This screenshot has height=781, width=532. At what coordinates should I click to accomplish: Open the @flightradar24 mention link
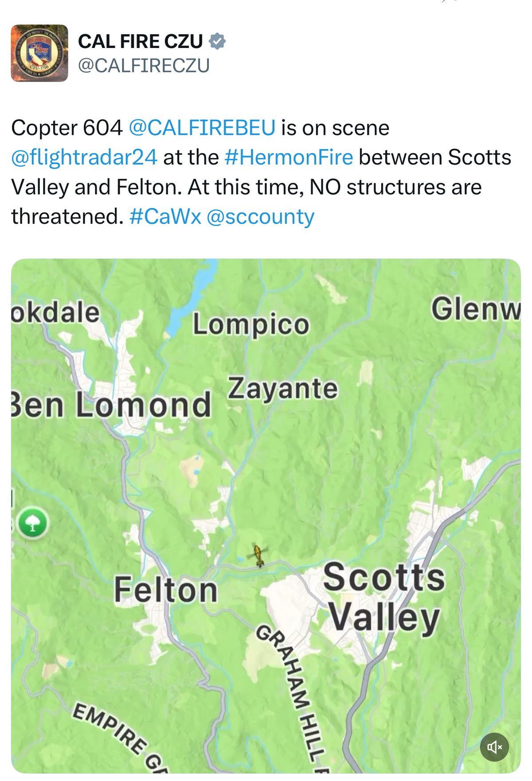[84, 158]
